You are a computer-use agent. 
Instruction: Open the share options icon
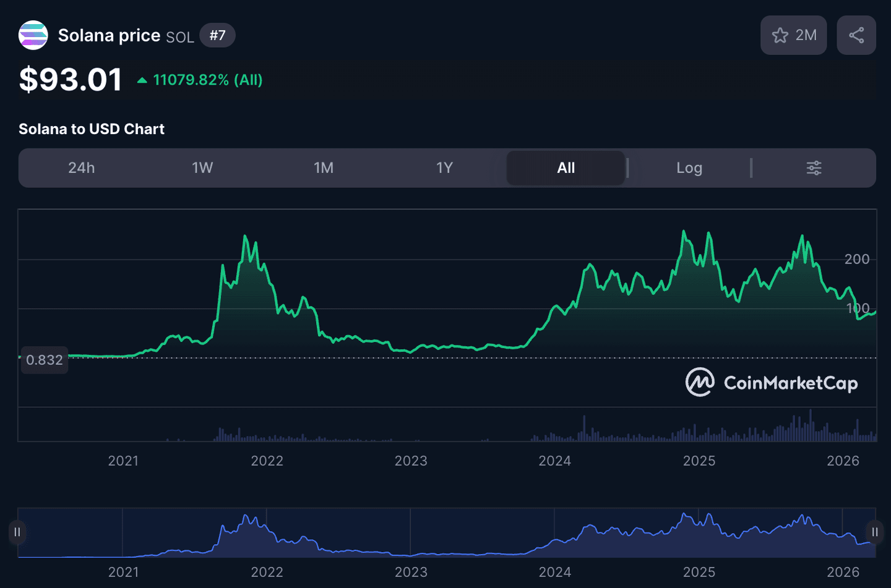(856, 35)
